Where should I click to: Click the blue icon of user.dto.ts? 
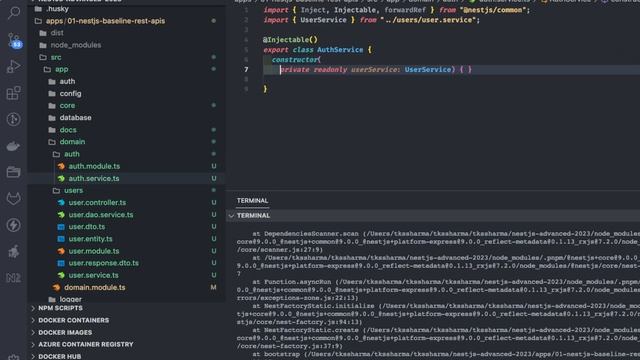click(x=61, y=227)
